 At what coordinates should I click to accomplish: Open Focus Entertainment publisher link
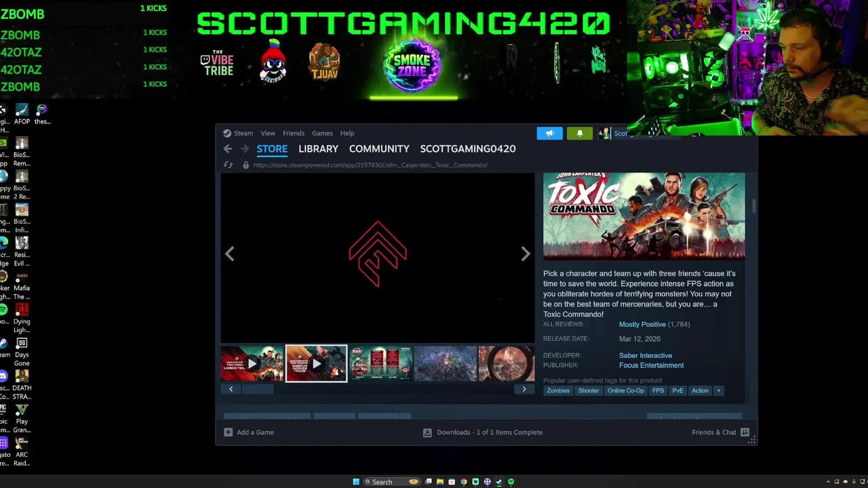click(x=651, y=365)
